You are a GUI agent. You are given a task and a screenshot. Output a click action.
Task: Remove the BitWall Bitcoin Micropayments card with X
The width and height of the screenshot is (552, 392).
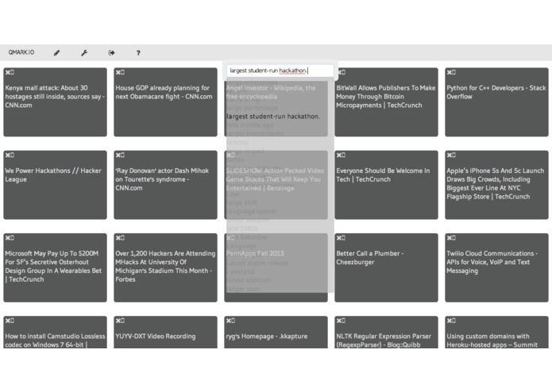341,72
